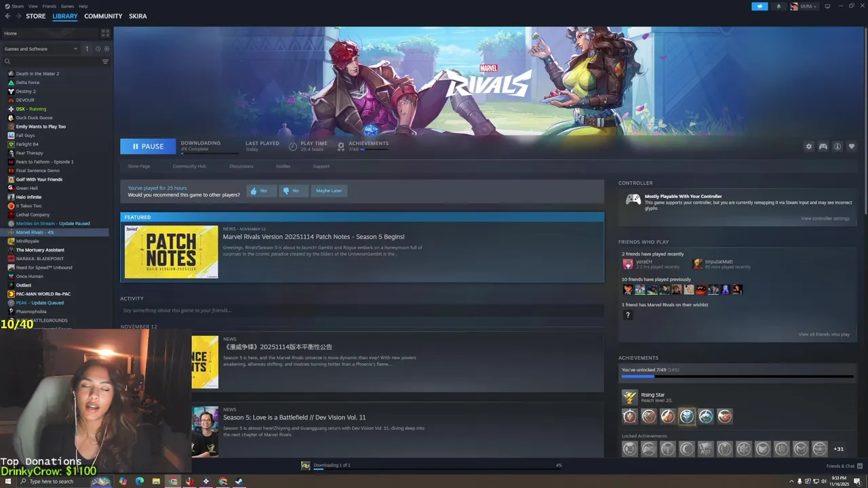Screen dimensions: 868x488
Task: Open yoraEH friend avatar
Action: coord(627,264)
